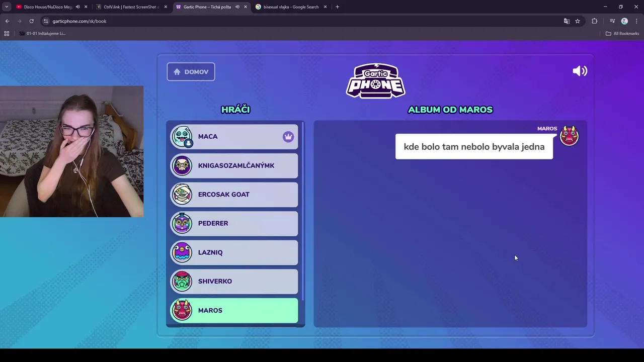This screenshot has width=644, height=362.
Task: Switch to bisexual vlajka Google Search tab
Action: 291,7
